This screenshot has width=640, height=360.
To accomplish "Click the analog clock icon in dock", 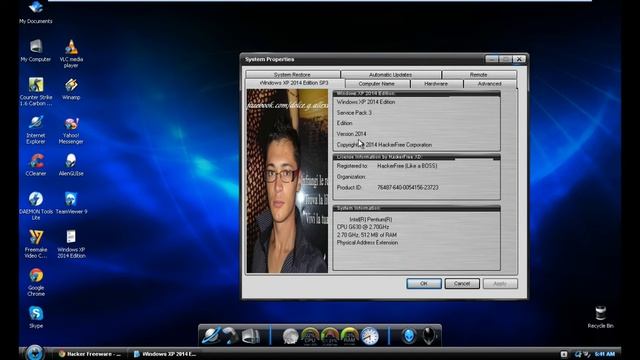I will (369, 337).
